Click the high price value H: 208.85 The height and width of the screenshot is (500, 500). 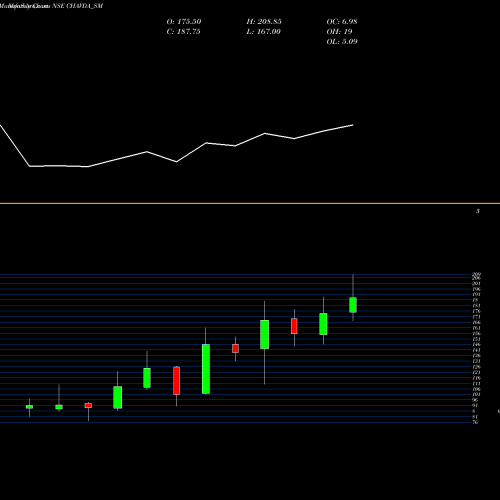(264, 22)
